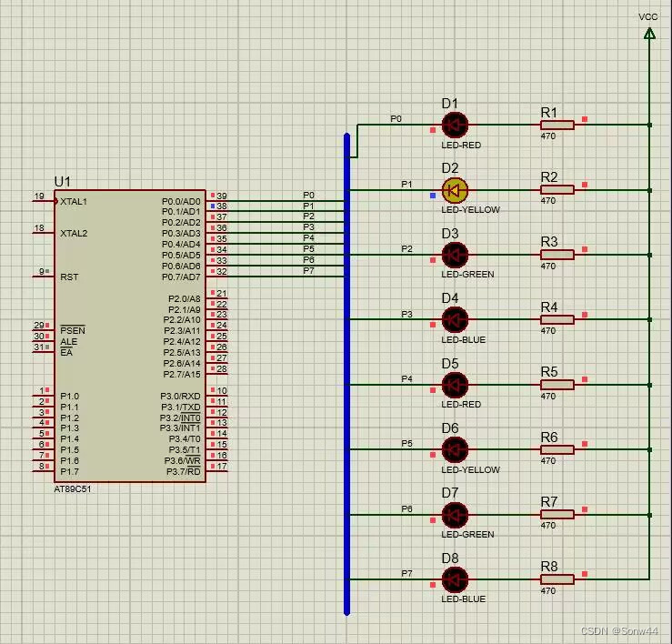Click pin P0.7/AD7 label on U1

pyautogui.click(x=181, y=277)
